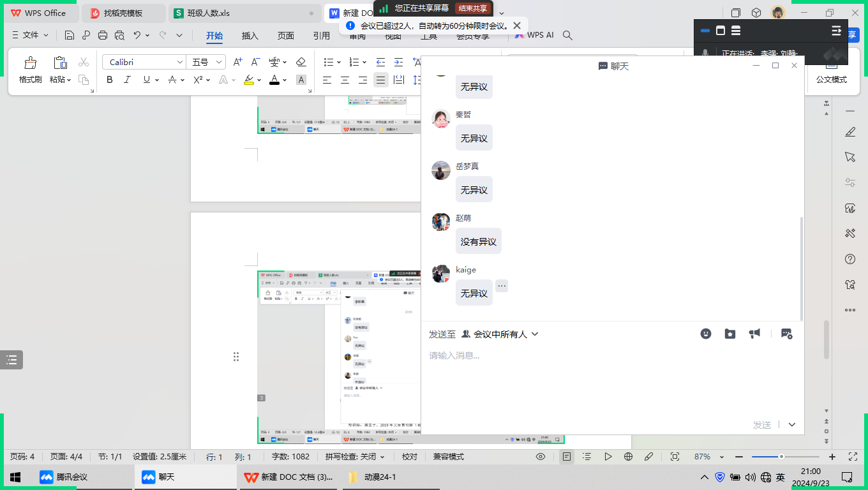
Task: Open the emoji picker in chat
Action: (x=705, y=334)
